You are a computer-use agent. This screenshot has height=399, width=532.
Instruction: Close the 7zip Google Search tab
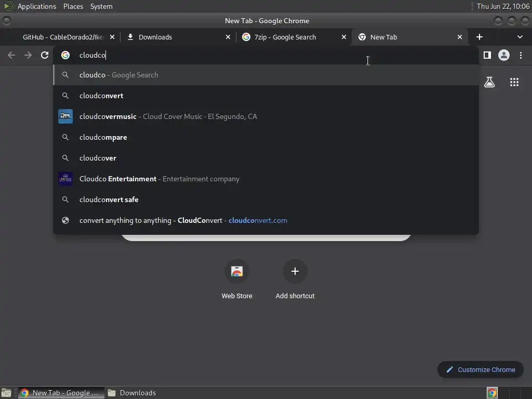[344, 37]
